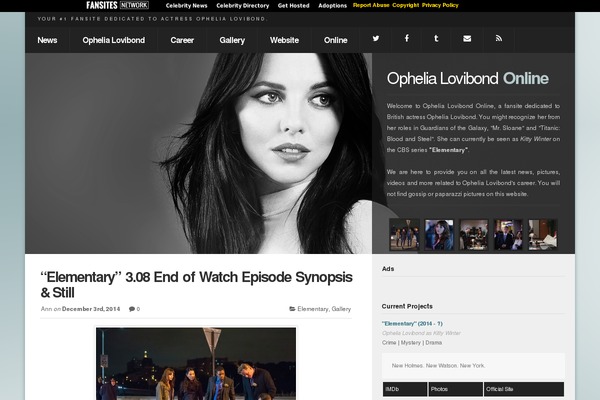Open the post's Elementary episode still image
This screenshot has width=600, height=400.
point(196,363)
